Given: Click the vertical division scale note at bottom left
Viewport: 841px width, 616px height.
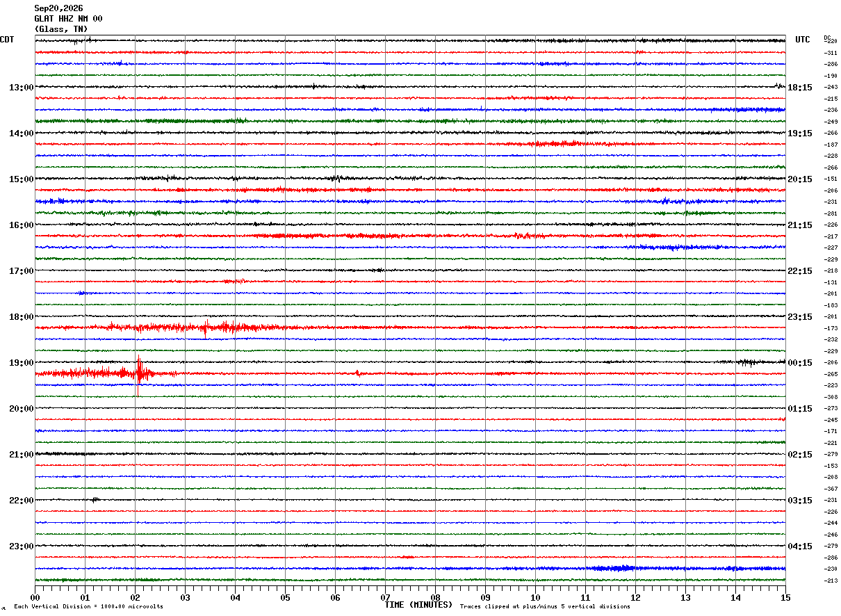Looking at the screenshot, I should tap(88, 606).
